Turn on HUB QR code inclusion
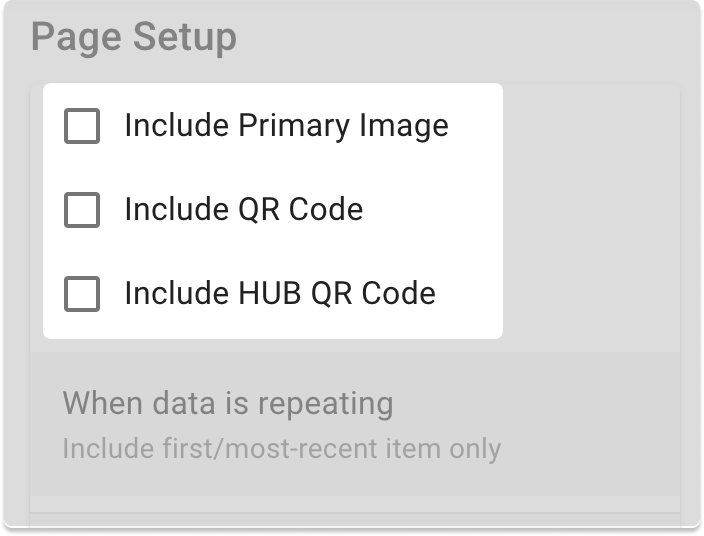Screen dimensions: 704x536 [82, 295]
